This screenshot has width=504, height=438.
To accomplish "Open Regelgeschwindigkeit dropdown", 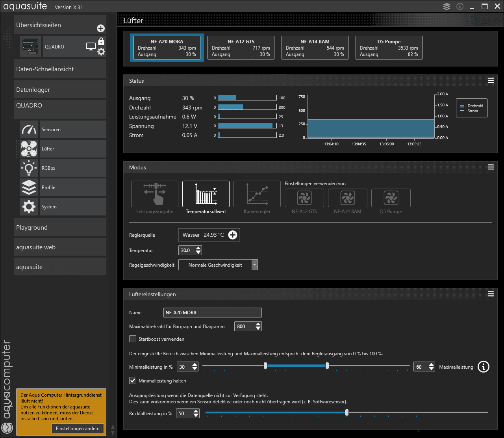I will 218,265.
